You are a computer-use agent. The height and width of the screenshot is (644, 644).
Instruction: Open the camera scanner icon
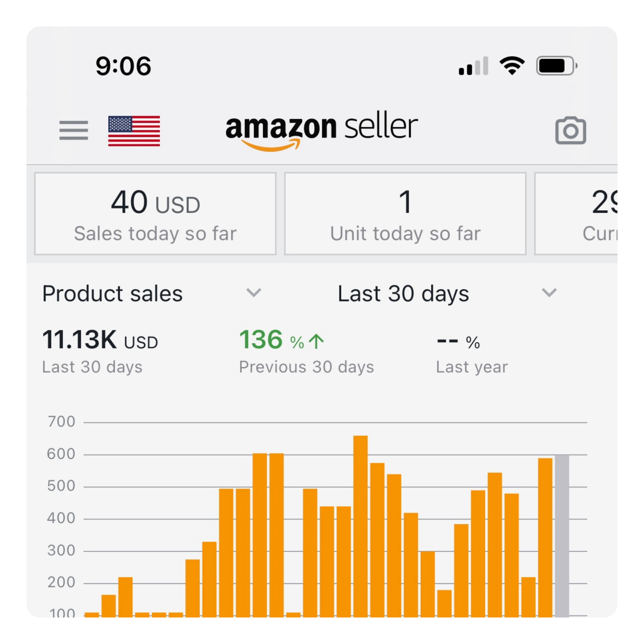[570, 131]
